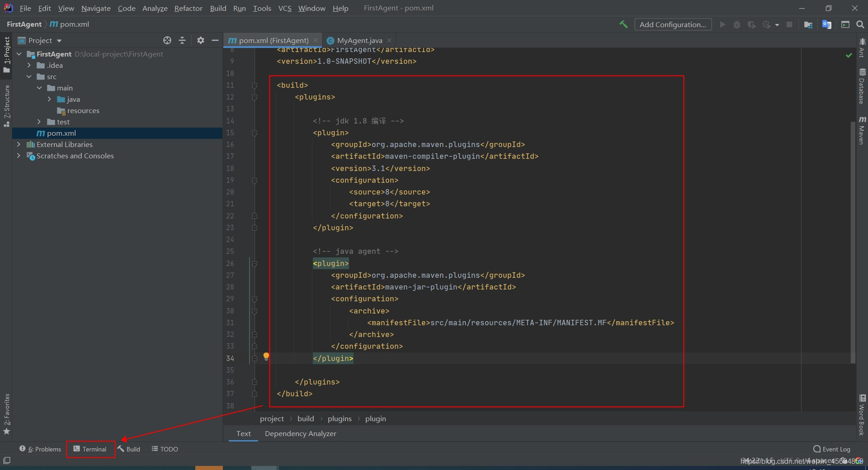Screen dimensions: 868x470
Task: Open the Database tool window on right strip
Action: (862, 86)
